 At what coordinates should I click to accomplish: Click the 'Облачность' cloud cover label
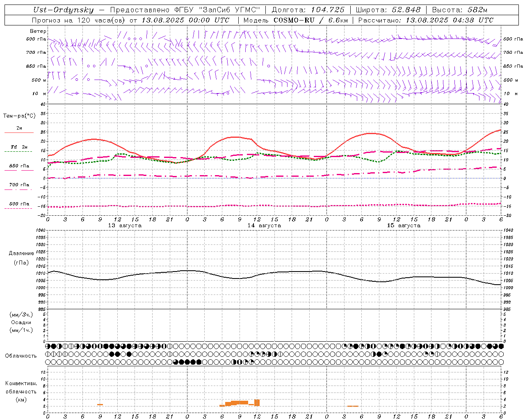[21, 356]
